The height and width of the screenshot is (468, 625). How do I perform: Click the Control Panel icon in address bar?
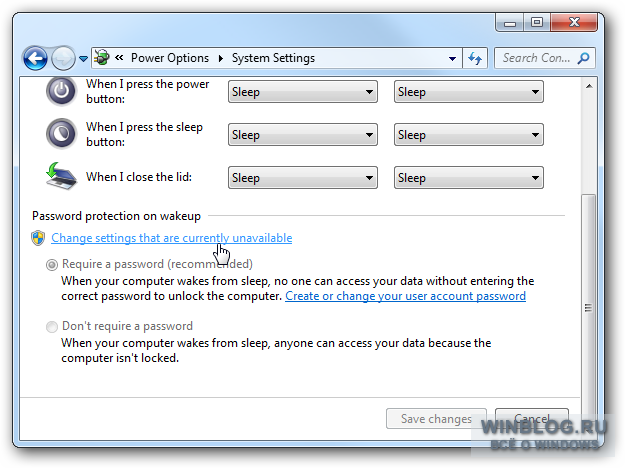coord(102,58)
